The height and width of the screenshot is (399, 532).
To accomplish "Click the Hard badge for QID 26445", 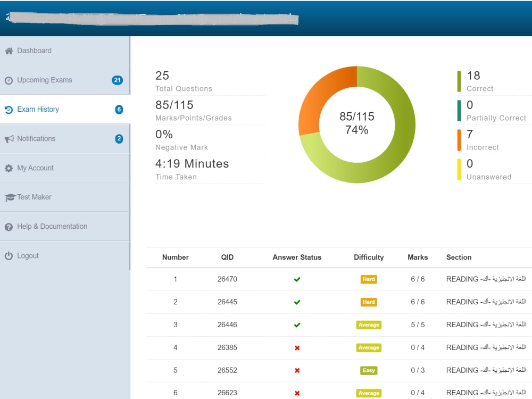I will (x=369, y=302).
